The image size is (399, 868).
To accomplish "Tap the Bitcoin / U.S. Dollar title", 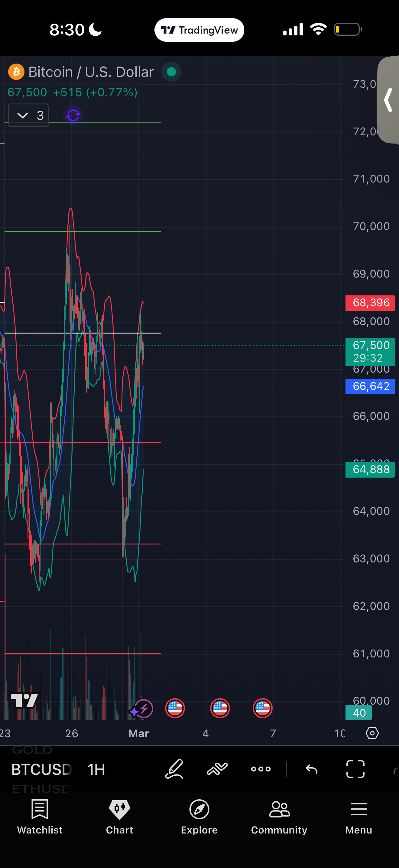I will 91,72.
